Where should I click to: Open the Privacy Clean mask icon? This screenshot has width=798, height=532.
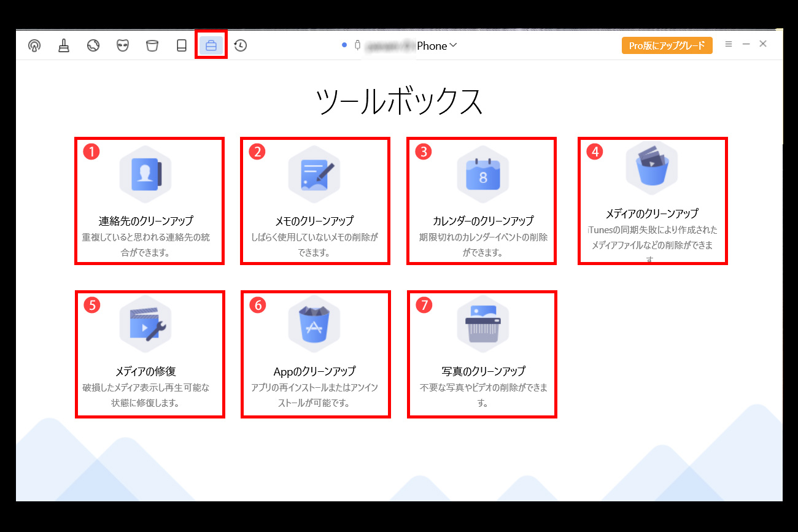tap(123, 45)
